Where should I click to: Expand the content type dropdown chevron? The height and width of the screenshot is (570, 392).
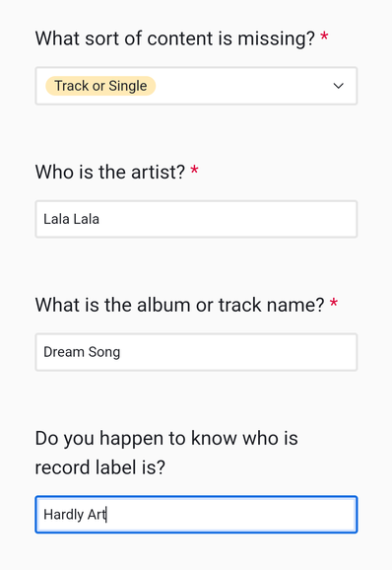pos(338,86)
